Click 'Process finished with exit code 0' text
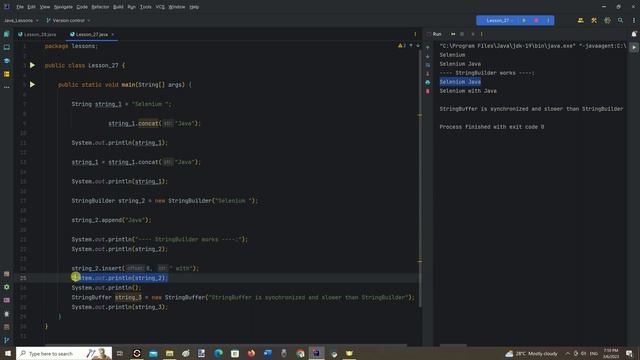640x360 pixels. [492, 127]
